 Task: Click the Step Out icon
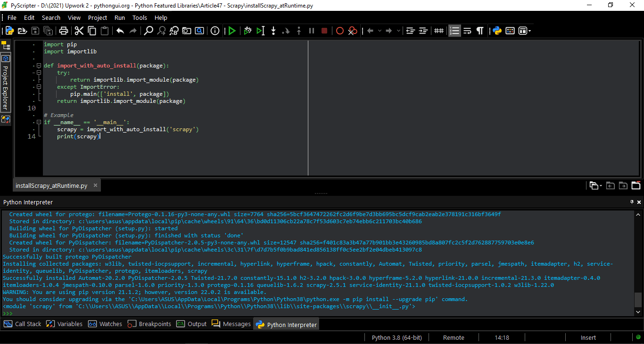(298, 31)
